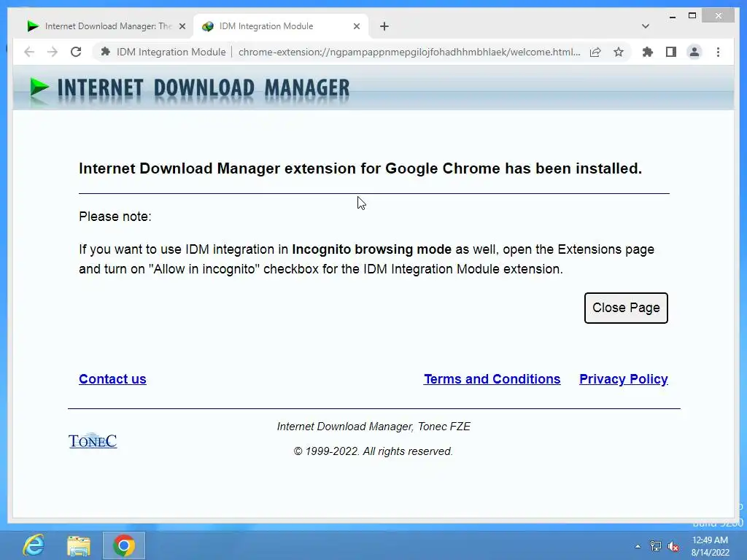Screen dimensions: 747x560
Task: Click the Tonec logo link
Action: pos(93,441)
